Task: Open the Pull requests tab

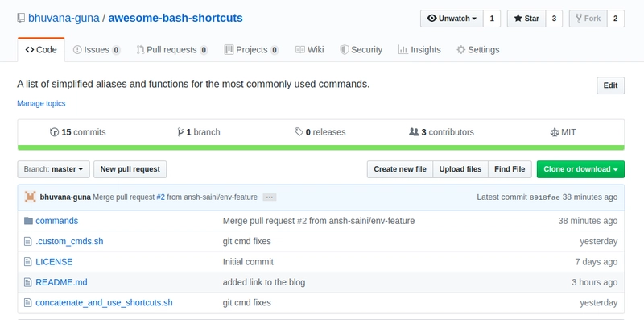Action: click(172, 50)
